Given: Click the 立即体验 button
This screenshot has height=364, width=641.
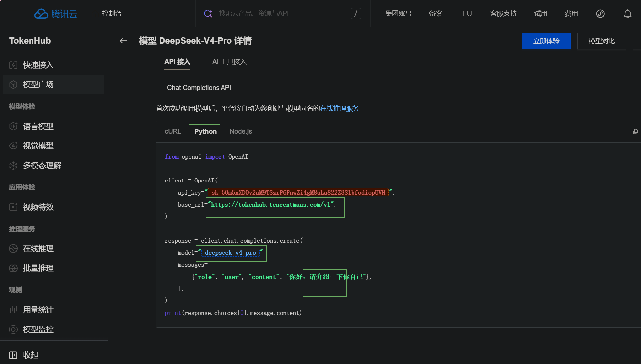Looking at the screenshot, I should point(546,41).
